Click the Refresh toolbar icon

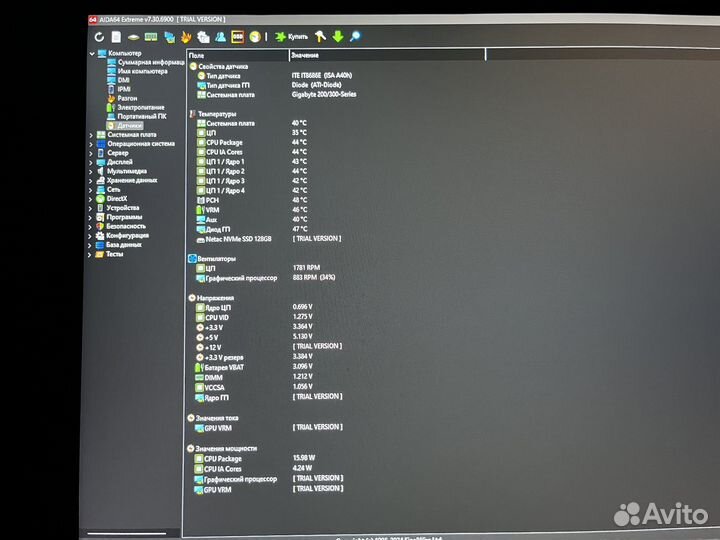pyautogui.click(x=99, y=37)
